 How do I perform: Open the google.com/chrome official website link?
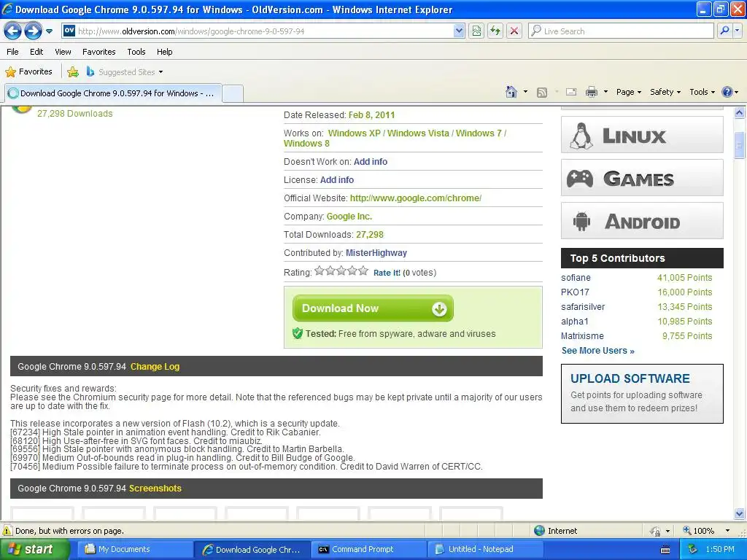(415, 198)
